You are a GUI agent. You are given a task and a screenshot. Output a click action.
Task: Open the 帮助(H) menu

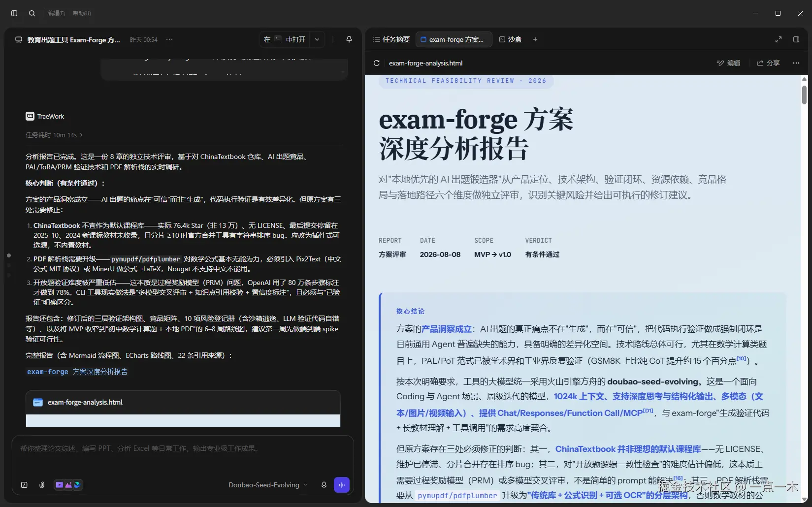point(82,13)
